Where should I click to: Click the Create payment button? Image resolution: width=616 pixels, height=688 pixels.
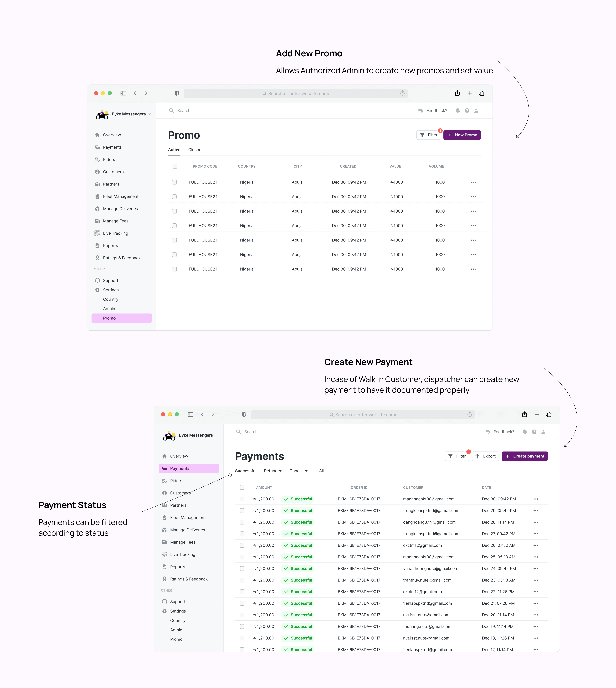(525, 456)
